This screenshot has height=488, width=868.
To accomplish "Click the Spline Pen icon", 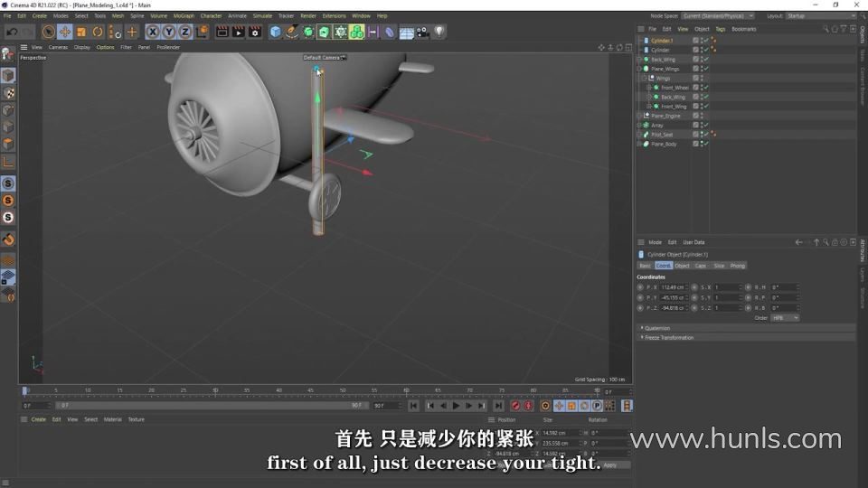I will [x=292, y=33].
